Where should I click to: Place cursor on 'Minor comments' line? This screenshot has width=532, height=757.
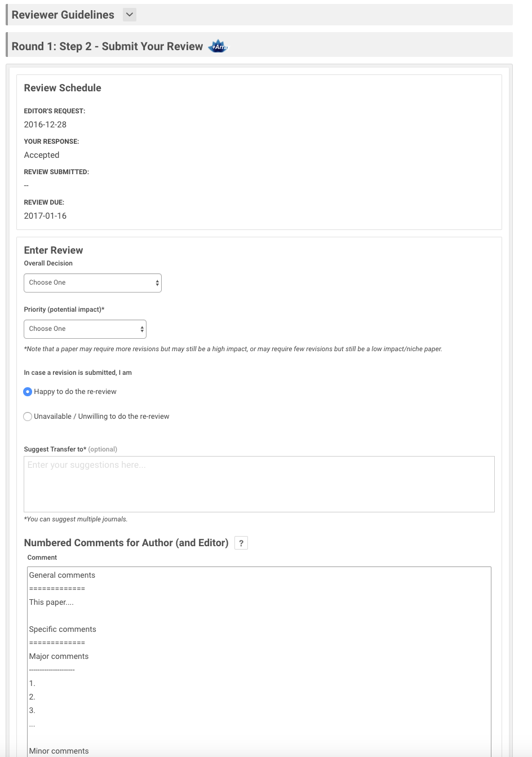(x=59, y=751)
